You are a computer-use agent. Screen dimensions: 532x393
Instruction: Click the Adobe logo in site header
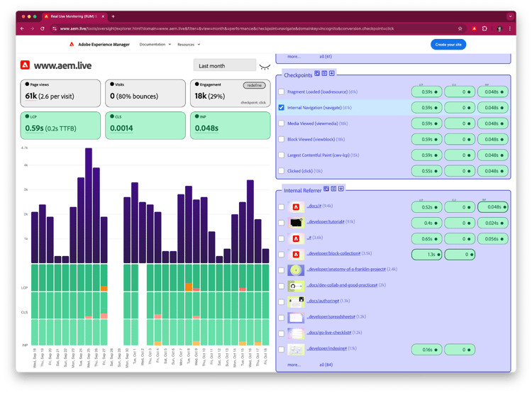pyautogui.click(x=72, y=45)
